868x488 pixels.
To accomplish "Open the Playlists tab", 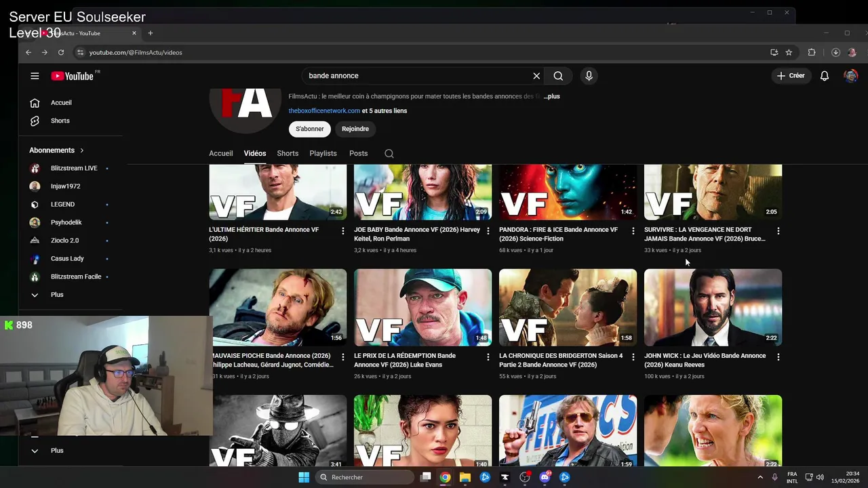I will (323, 154).
